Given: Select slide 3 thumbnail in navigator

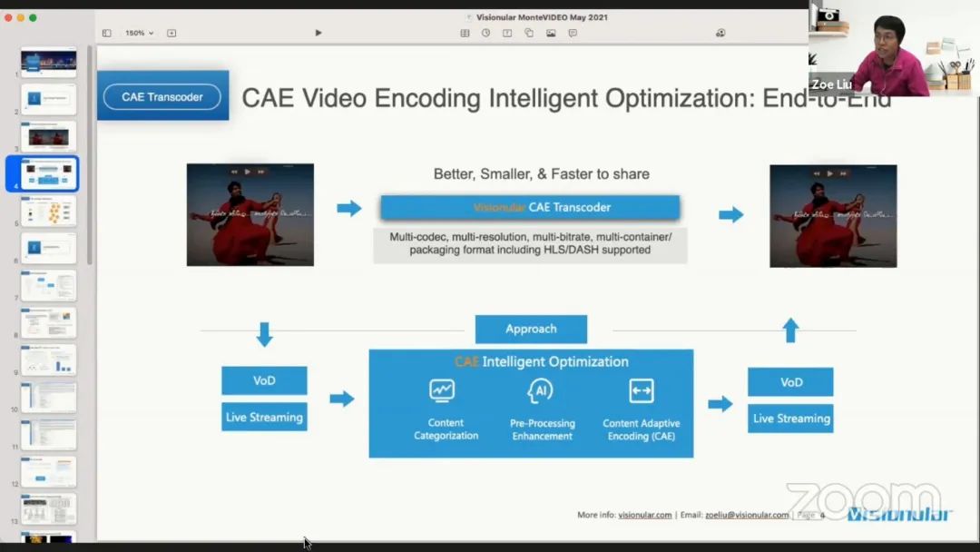Looking at the screenshot, I should click(x=49, y=136).
